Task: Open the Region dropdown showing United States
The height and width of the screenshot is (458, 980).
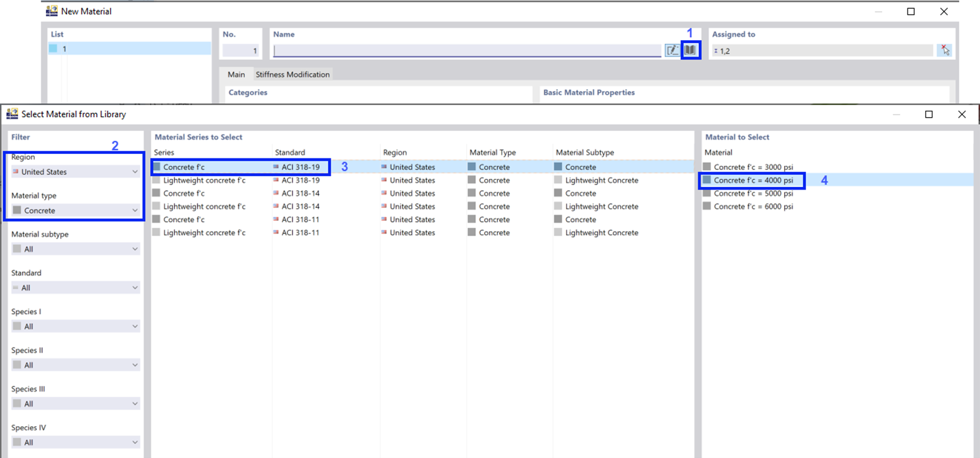Action: tap(76, 172)
